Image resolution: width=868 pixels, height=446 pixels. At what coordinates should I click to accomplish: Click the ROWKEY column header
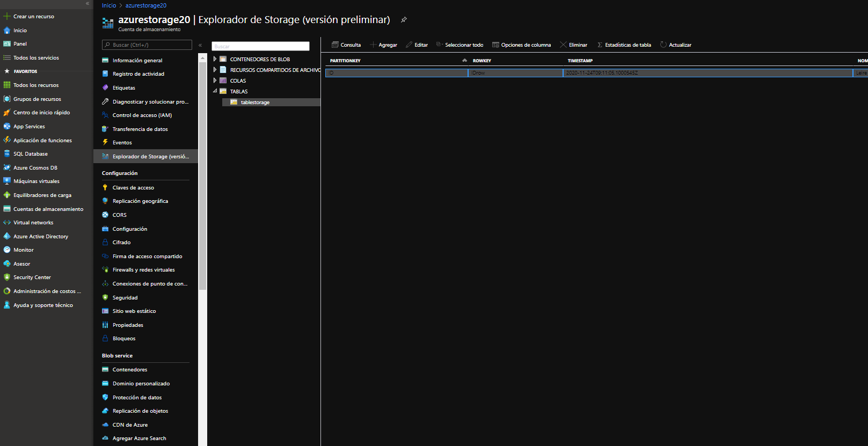point(482,61)
